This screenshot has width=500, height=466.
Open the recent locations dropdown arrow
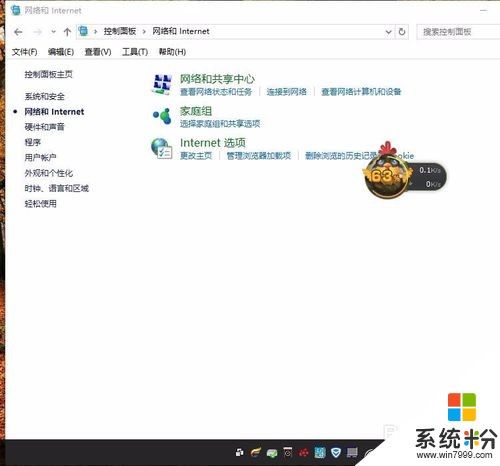tap(53, 32)
